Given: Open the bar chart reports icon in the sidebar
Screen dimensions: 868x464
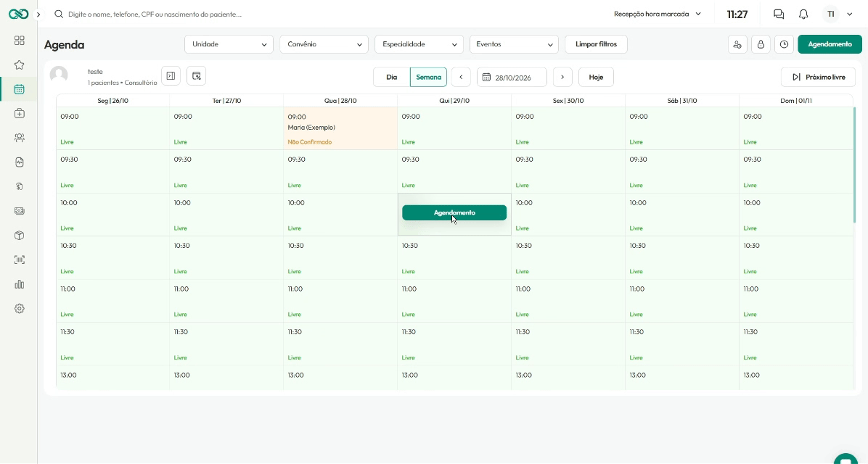Looking at the screenshot, I should point(20,284).
